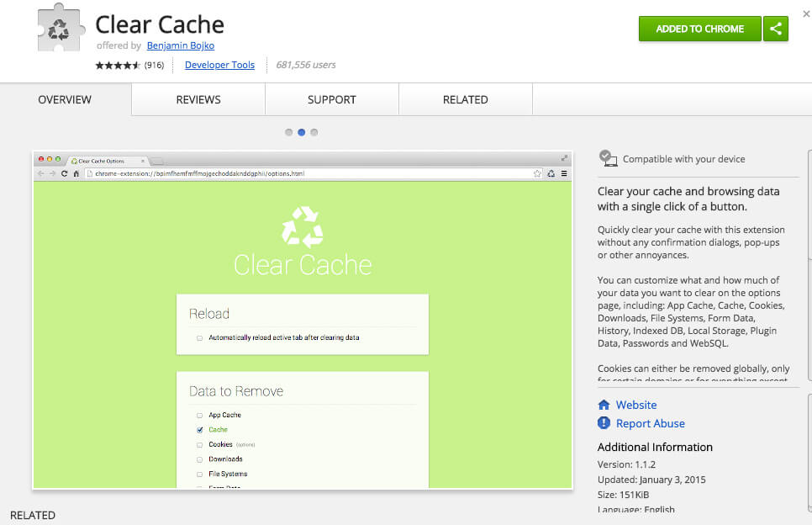
Task: Uncheck the Cache checkbox
Action: click(199, 430)
